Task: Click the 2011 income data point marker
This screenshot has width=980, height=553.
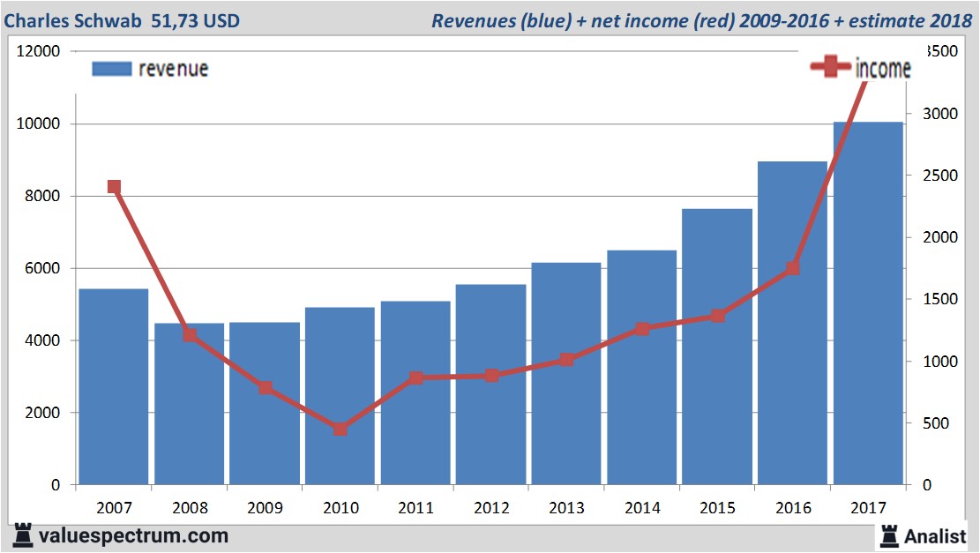Action: pos(416,378)
